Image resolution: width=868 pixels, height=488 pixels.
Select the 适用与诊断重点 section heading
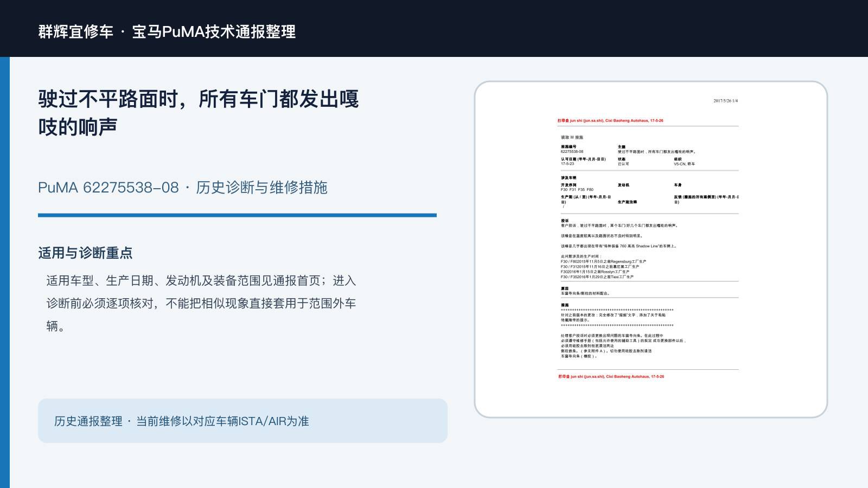tap(85, 253)
